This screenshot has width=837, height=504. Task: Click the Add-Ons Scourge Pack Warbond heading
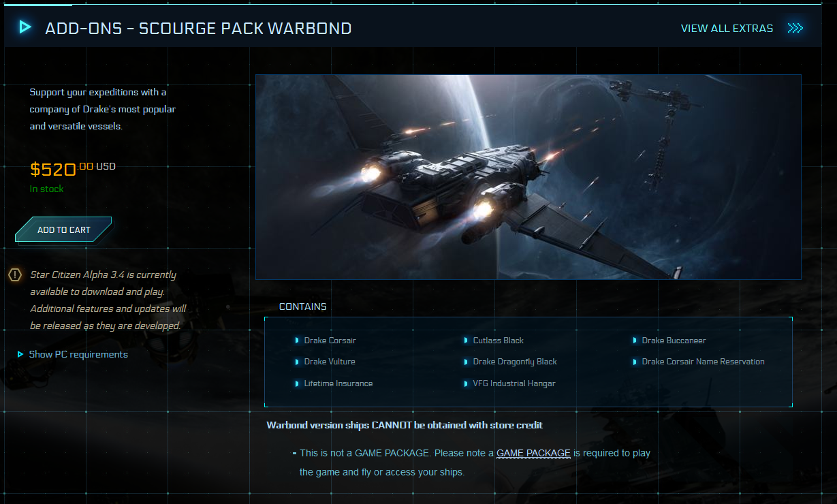pyautogui.click(x=198, y=28)
